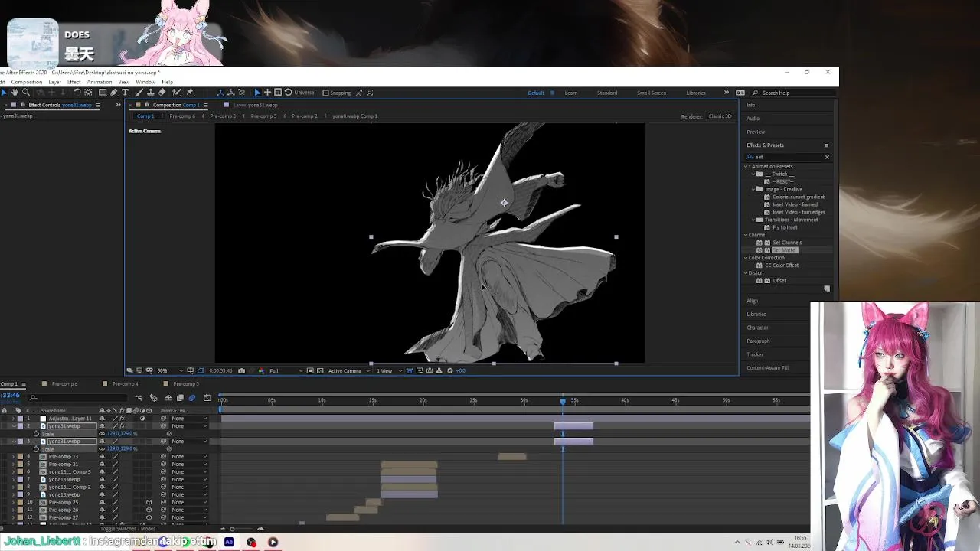The height and width of the screenshot is (551, 980).
Task: Click the round play icon in taskbar
Action: [273, 542]
